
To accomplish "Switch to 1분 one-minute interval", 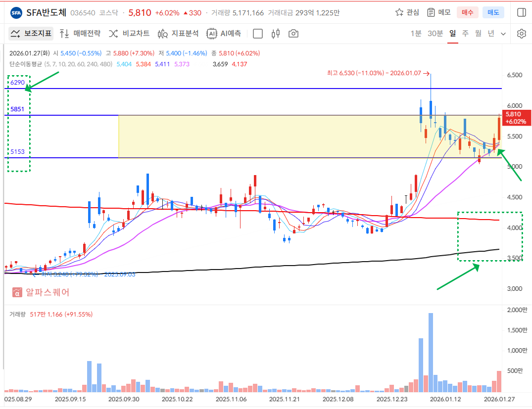I will click(416, 34).
